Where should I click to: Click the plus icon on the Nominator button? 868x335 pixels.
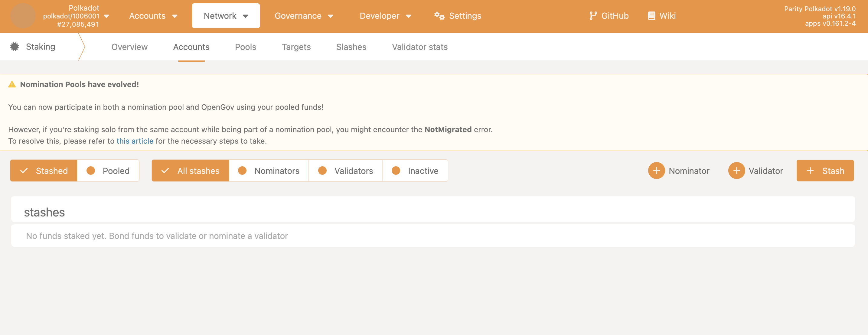pos(656,171)
